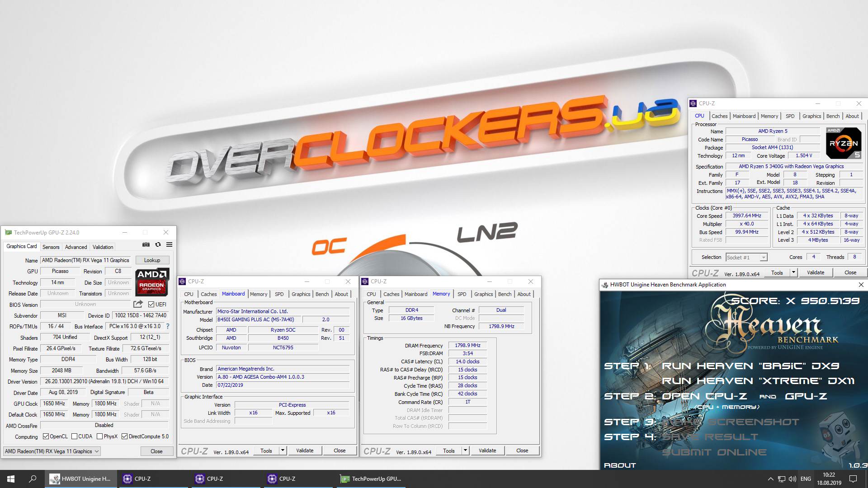Click the mainboard Model field B450I GAMING
This screenshot has height=488, width=868.
click(x=259, y=319)
